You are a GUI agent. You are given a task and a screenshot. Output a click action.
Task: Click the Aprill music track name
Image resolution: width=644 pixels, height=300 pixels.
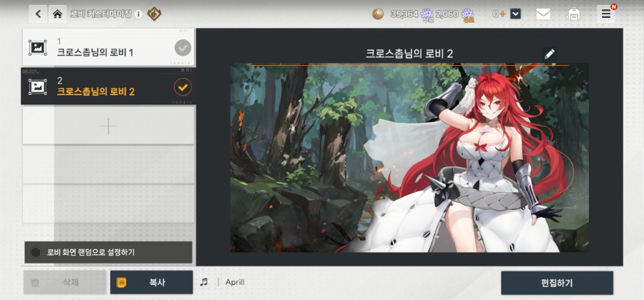point(235,282)
